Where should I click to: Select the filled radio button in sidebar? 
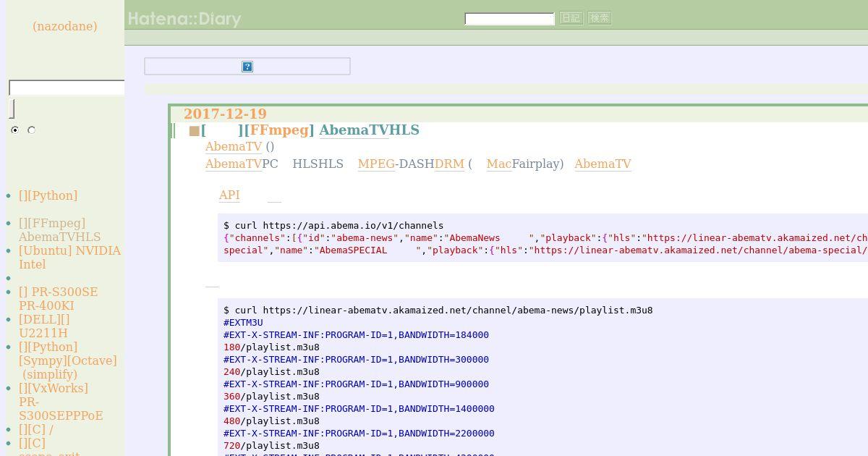point(14,130)
